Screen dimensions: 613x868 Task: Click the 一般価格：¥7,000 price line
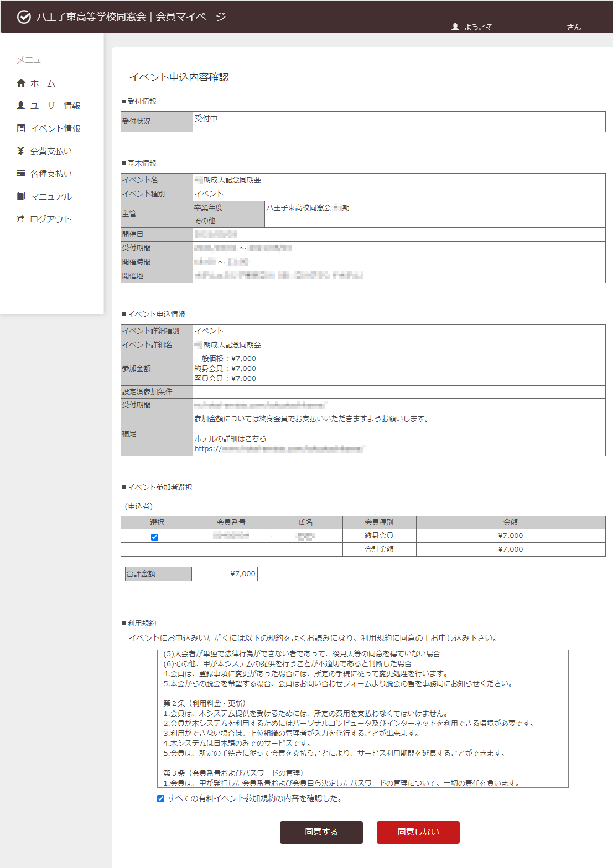click(x=225, y=359)
